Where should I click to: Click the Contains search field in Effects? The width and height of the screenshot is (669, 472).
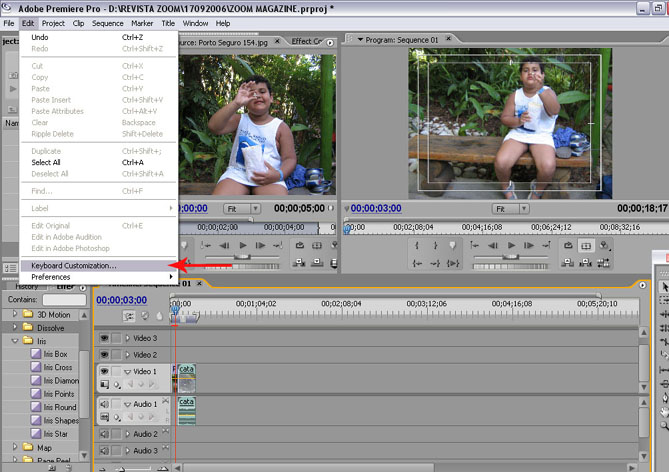[63, 299]
